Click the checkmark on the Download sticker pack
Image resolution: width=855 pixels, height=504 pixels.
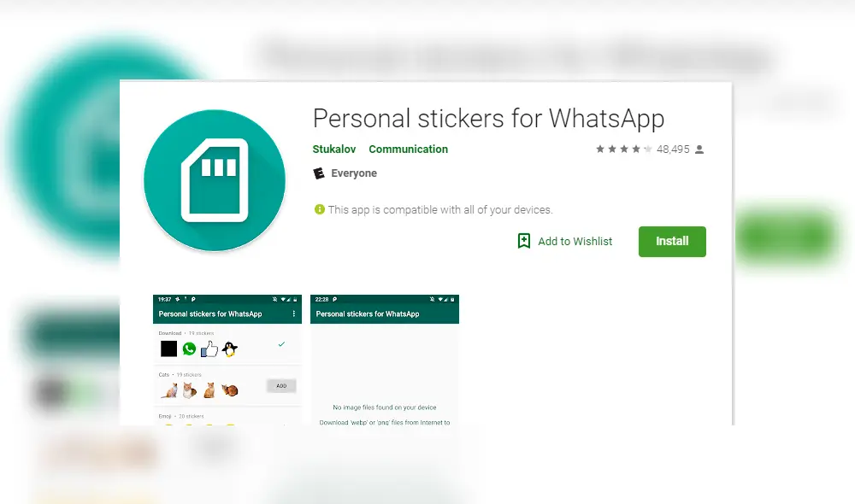click(281, 343)
